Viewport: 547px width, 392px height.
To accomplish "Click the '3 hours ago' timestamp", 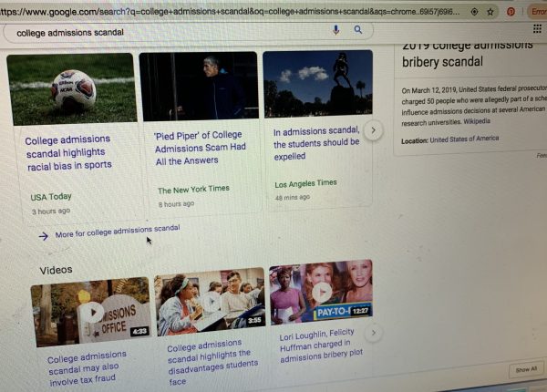I will pos(51,211).
